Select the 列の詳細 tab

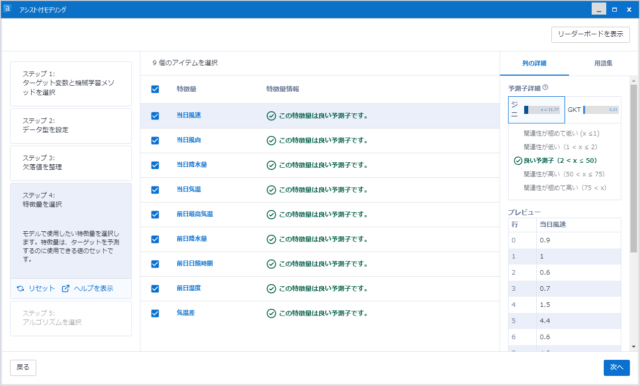[x=534, y=63]
